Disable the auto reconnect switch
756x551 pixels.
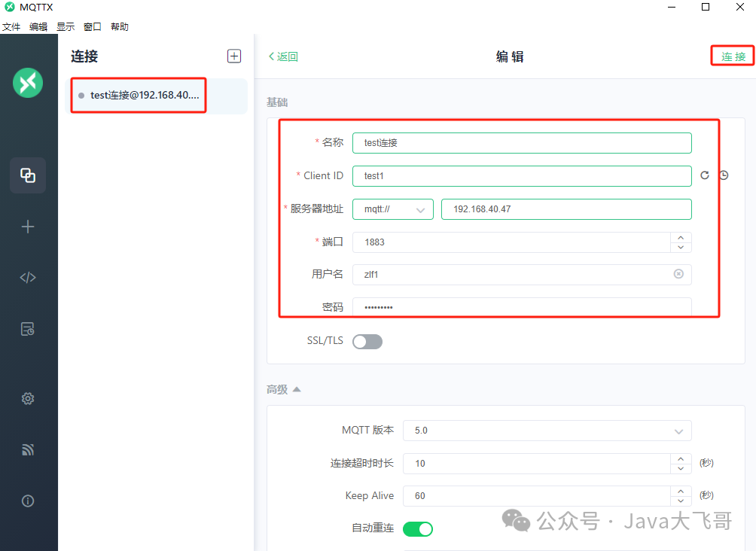[x=418, y=529]
